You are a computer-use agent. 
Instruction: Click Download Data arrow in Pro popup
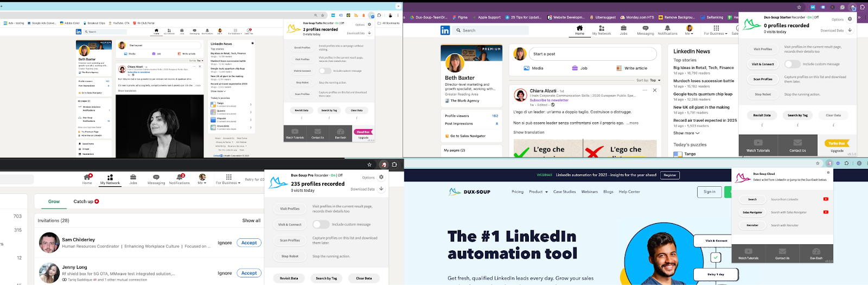click(x=381, y=188)
